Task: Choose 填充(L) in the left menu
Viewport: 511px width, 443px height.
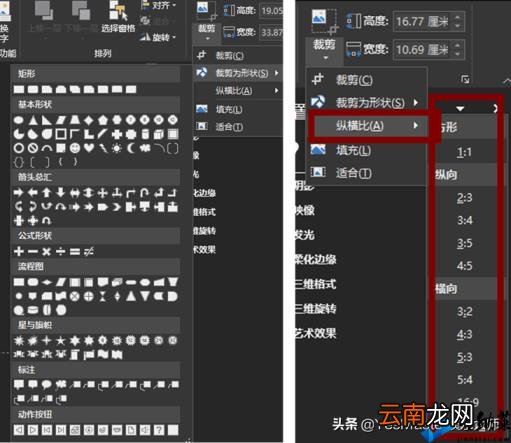Action: (238, 109)
